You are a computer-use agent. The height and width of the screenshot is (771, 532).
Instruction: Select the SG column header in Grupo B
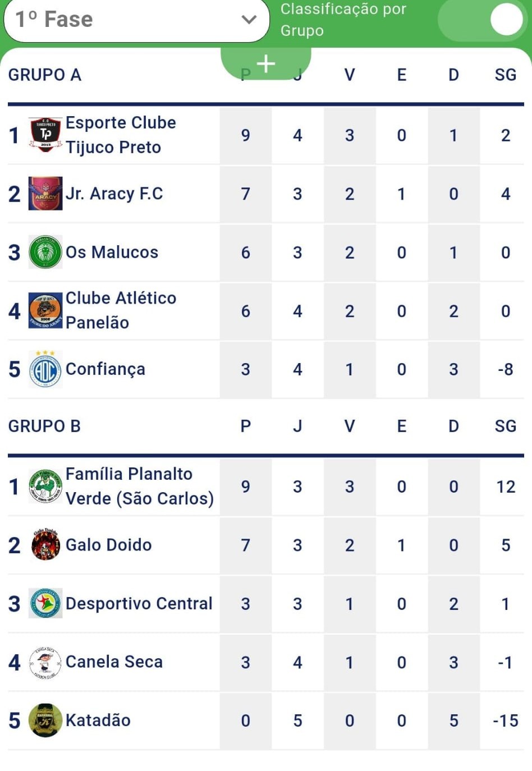point(506,426)
